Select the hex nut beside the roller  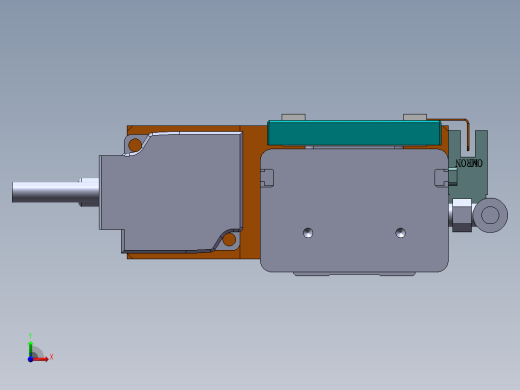point(462,215)
